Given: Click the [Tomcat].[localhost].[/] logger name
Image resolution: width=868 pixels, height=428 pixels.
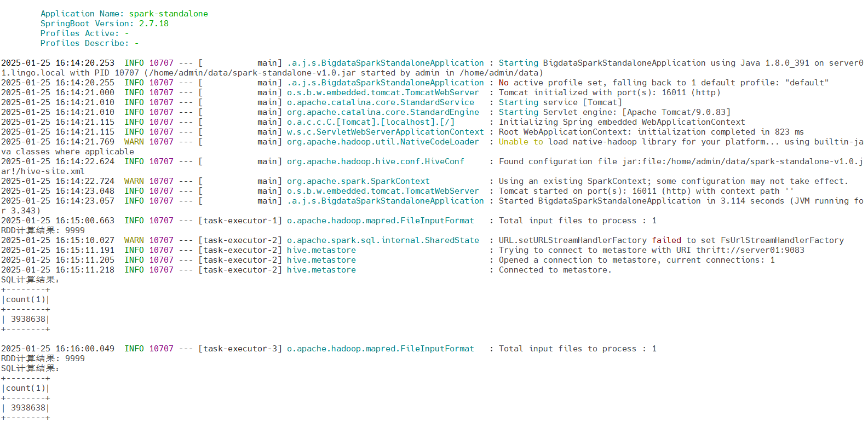Looking at the screenshot, I should [371, 122].
